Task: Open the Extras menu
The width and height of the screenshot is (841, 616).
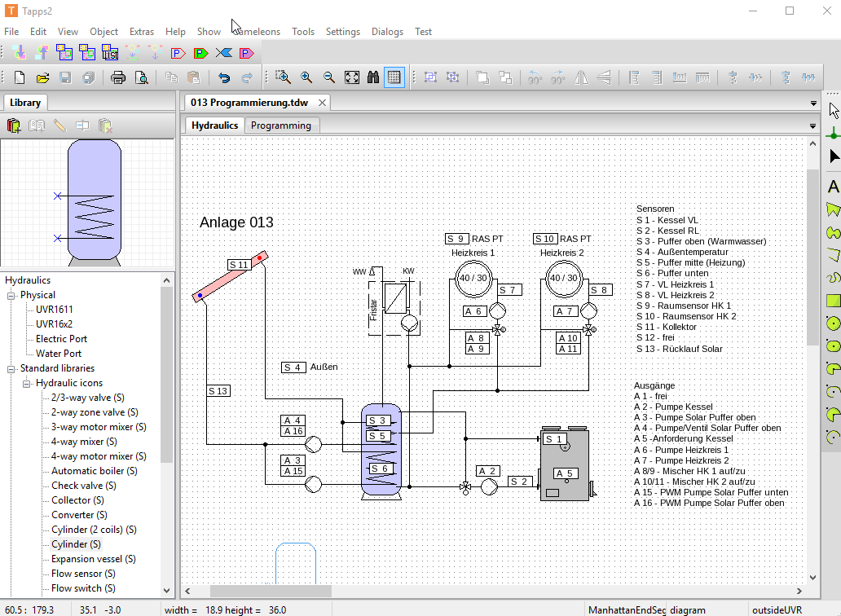Action: click(142, 32)
